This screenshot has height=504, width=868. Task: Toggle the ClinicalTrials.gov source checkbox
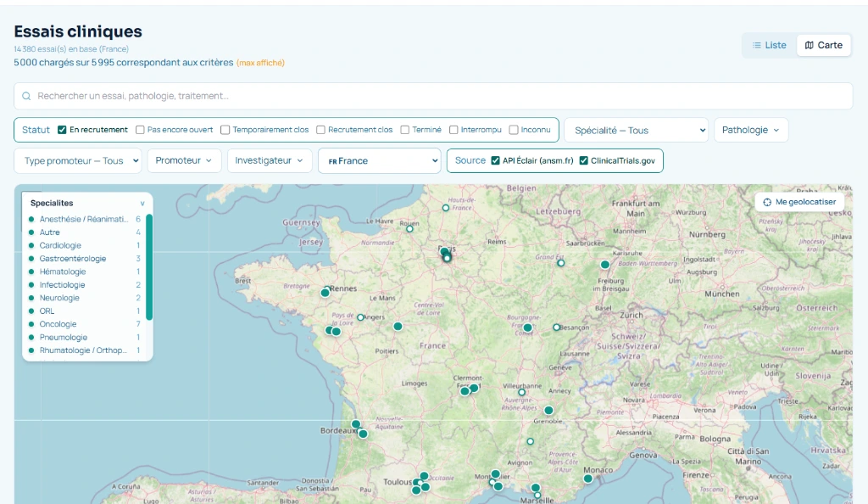583,160
